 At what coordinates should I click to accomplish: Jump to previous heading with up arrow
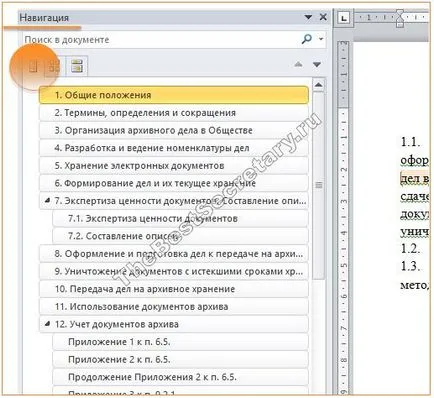[x=298, y=64]
